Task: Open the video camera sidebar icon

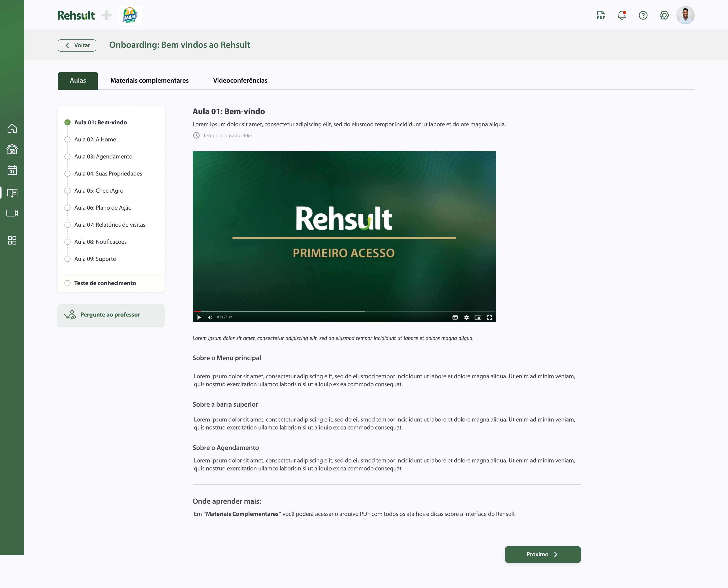Action: coord(12,213)
